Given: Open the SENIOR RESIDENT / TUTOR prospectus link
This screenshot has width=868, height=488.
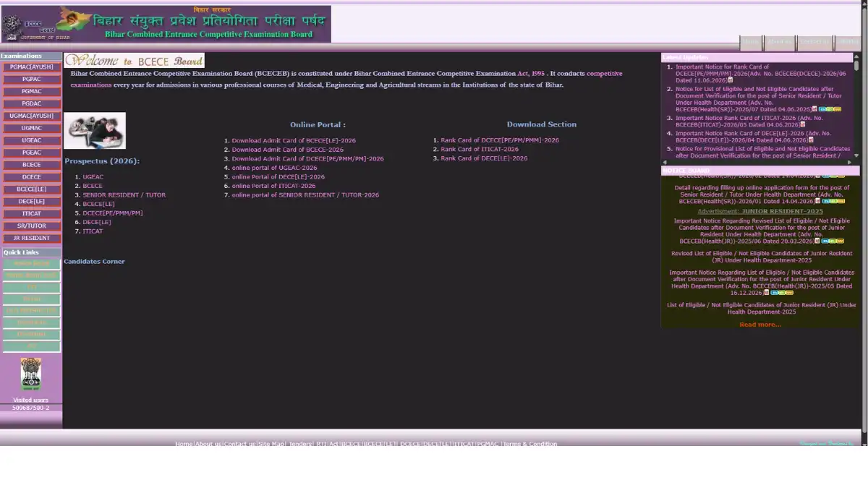Looking at the screenshot, I should 124,195.
